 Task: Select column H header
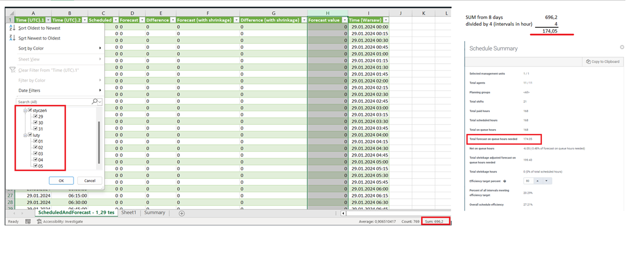(x=327, y=12)
